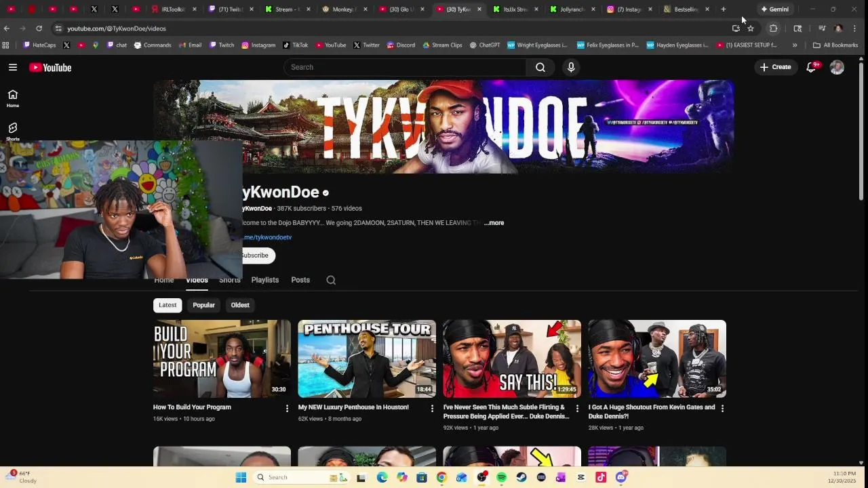Switch to the channel Videos tab
868x488 pixels.
(197, 280)
